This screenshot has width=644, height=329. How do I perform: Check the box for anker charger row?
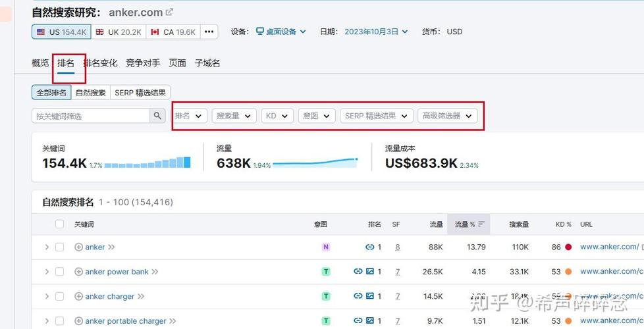click(59, 296)
